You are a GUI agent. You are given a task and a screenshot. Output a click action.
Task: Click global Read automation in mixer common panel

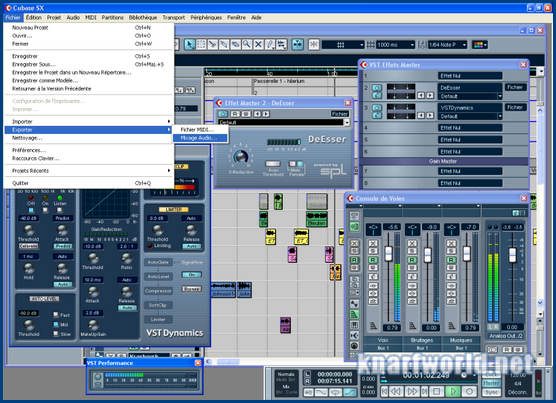(x=354, y=260)
